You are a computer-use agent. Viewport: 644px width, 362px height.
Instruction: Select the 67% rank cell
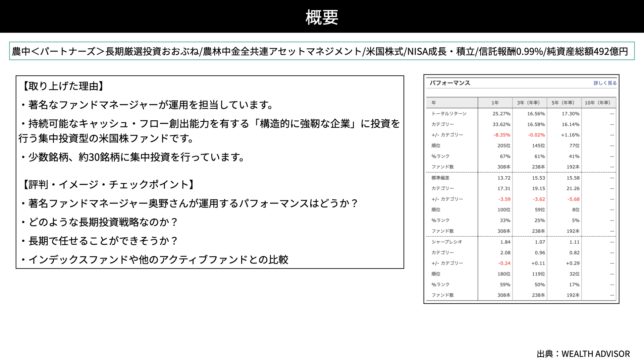coord(505,156)
